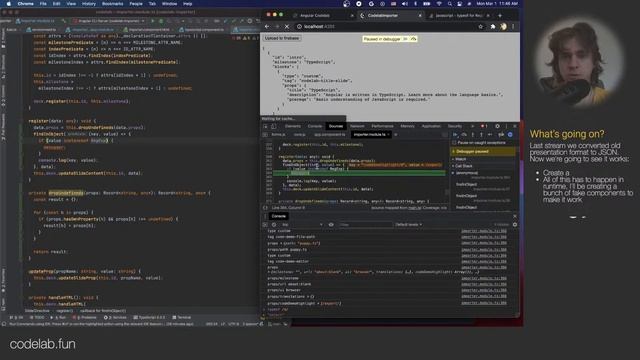This screenshot has height=360, width=640.
Task: Toggle blue pause on exceptions button
Action: coord(510,135)
